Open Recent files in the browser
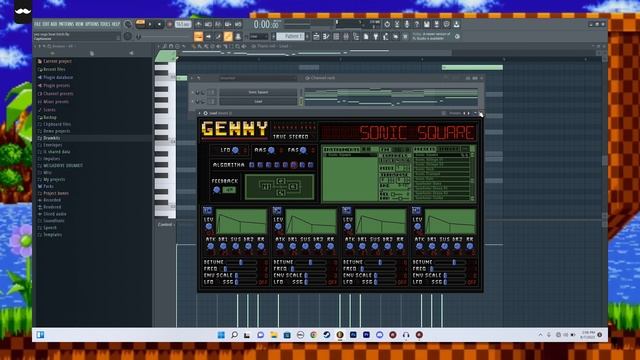 click(54, 69)
